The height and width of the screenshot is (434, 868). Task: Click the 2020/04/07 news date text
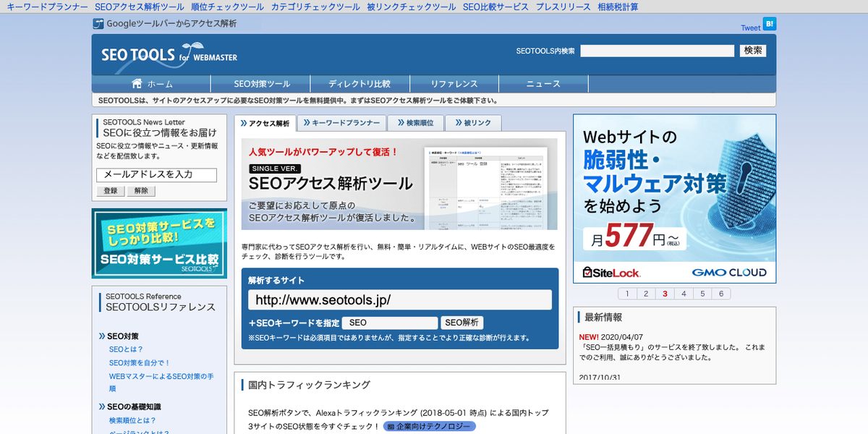point(624,337)
